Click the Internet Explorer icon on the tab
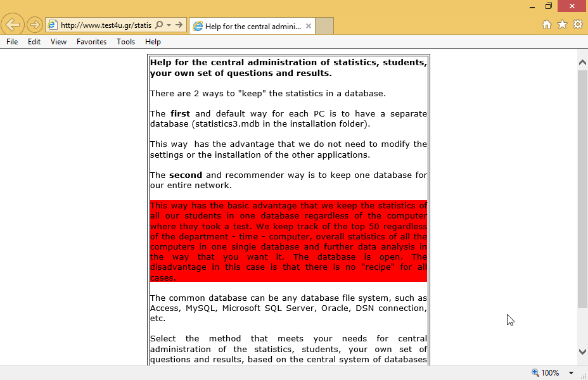This screenshot has height=380, width=588. click(198, 26)
